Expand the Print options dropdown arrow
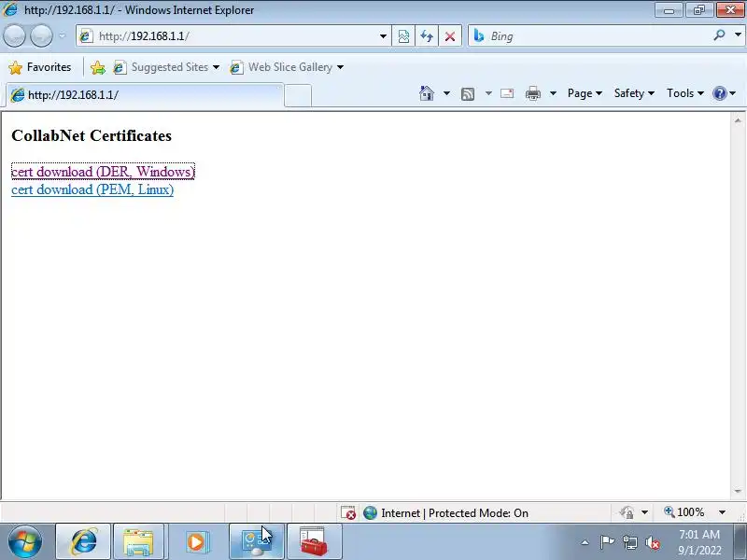The image size is (747, 560). pyautogui.click(x=553, y=93)
